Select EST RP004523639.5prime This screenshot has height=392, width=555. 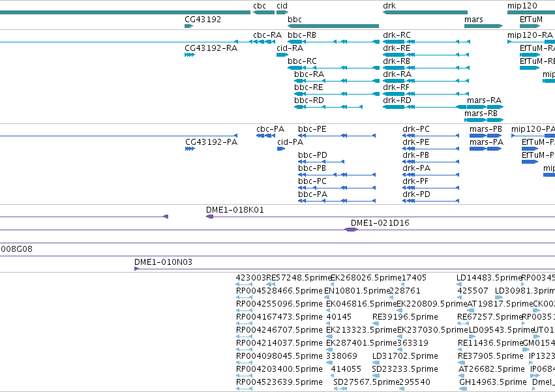[x=279, y=382]
